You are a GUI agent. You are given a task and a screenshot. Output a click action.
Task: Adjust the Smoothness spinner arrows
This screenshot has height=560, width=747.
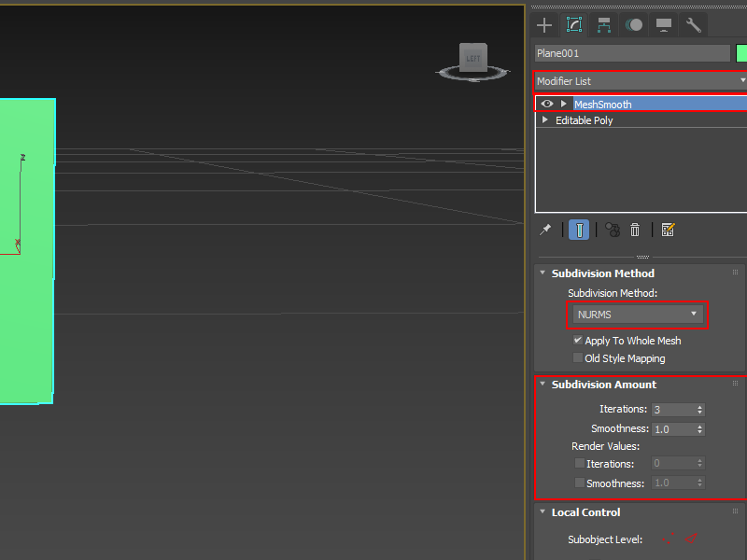[x=699, y=429]
